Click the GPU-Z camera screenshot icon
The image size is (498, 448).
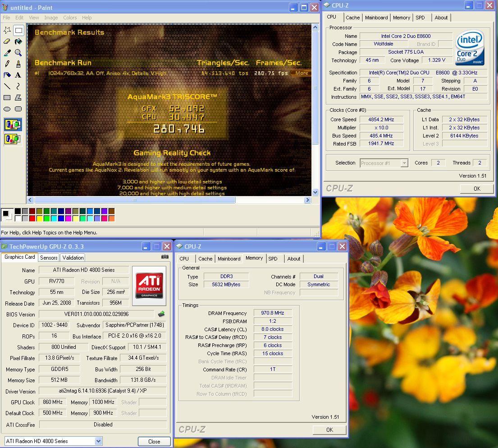coord(165,257)
